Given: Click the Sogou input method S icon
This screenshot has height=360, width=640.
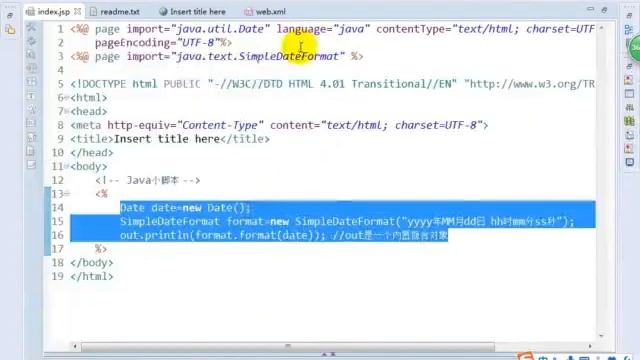Looking at the screenshot, I should click(526, 356).
